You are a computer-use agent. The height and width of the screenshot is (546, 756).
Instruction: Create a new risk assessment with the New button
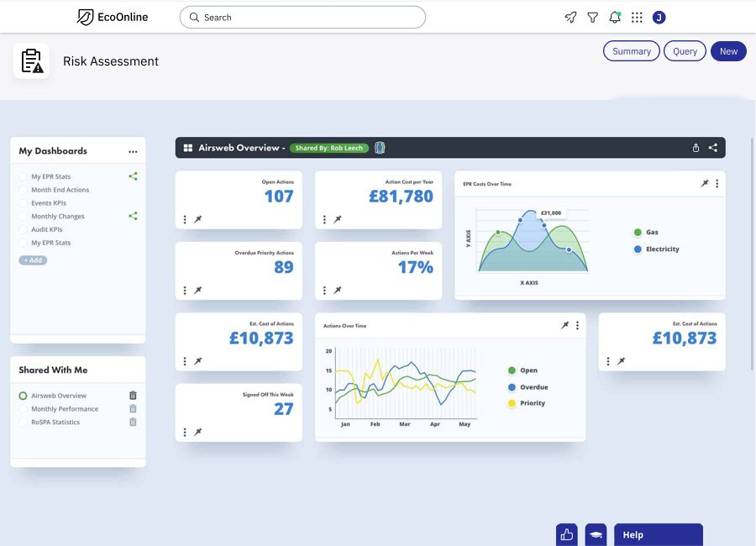727,50
